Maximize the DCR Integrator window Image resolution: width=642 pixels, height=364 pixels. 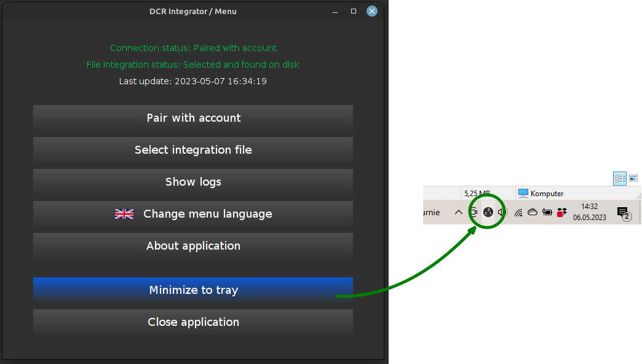click(x=354, y=11)
